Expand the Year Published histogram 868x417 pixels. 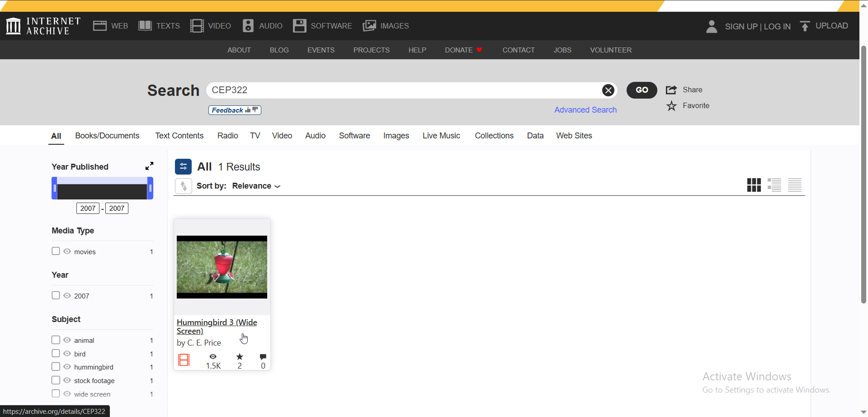coord(149,166)
